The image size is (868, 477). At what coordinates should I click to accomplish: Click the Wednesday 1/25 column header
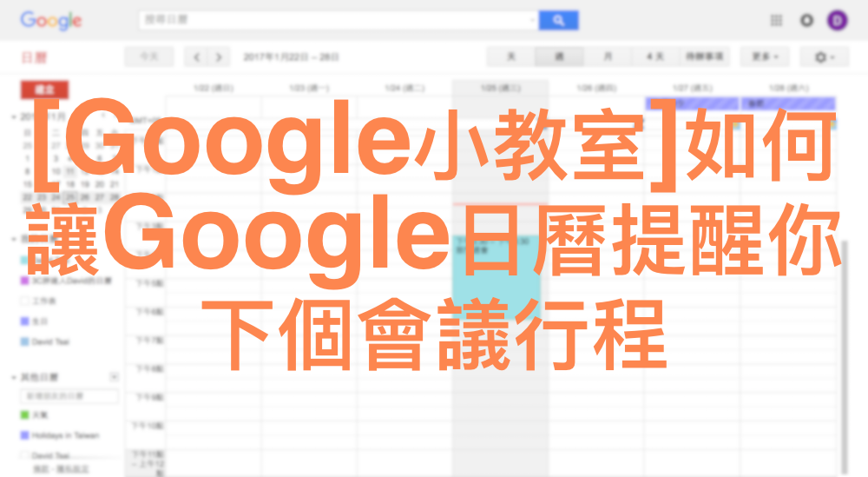click(x=501, y=88)
